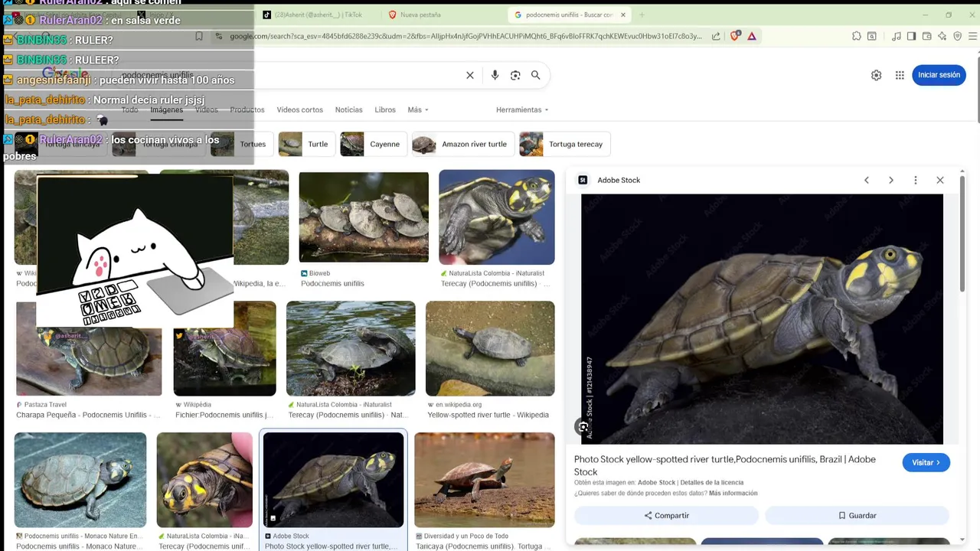Click the Visitar button in preview panel

926,462
